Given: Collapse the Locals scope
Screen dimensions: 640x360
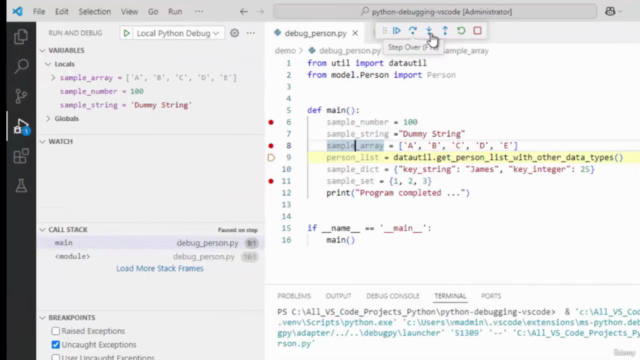Looking at the screenshot, I should click(x=48, y=64).
